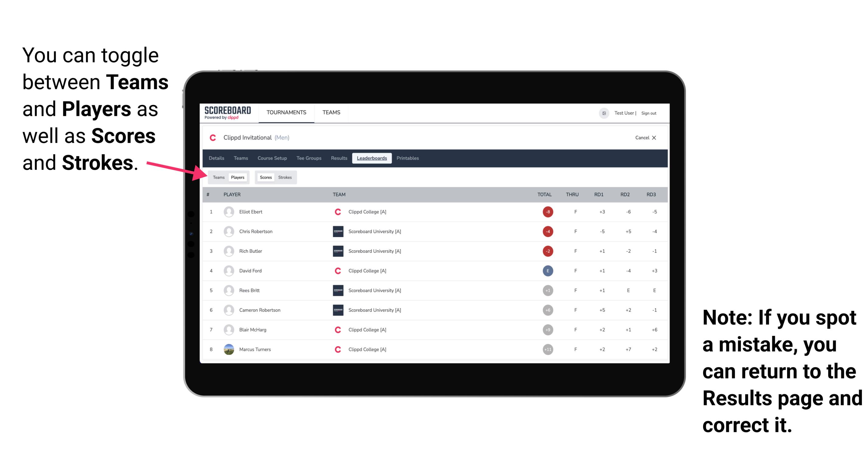868x467 pixels.
Task: Toggle to the Scores display mode
Action: click(x=265, y=177)
